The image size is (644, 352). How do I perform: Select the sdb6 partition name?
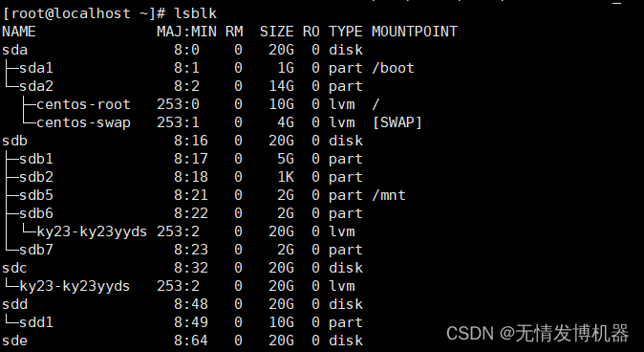36,213
